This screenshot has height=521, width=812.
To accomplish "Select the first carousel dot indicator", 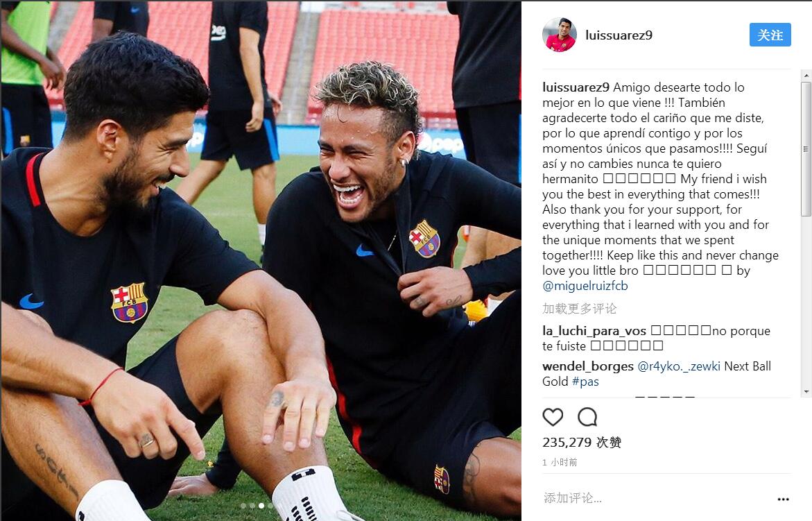I will (x=243, y=506).
